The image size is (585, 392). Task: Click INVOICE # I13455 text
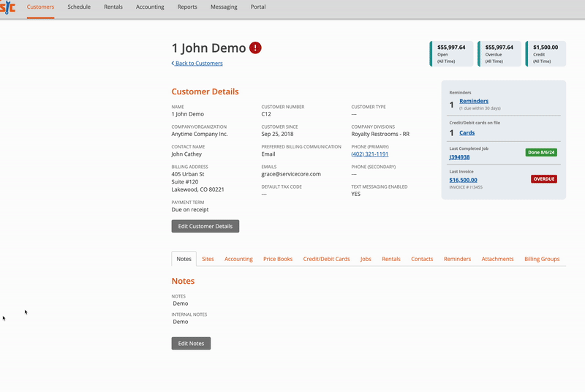tap(466, 187)
